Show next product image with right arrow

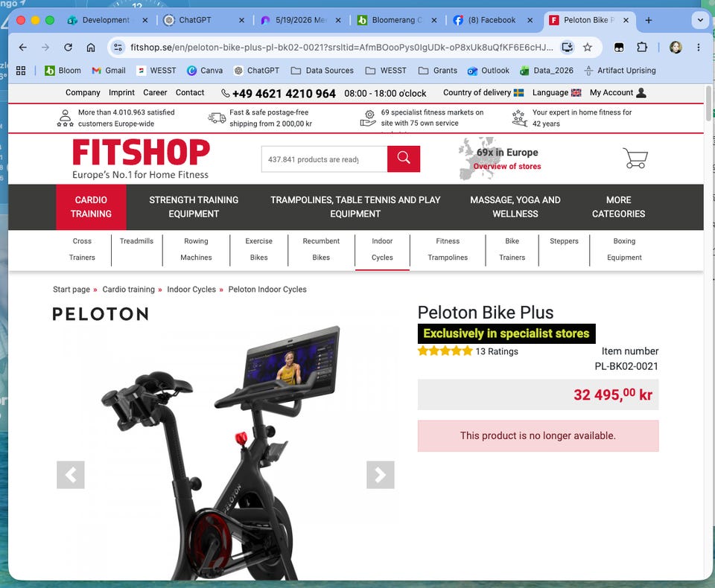(x=381, y=475)
